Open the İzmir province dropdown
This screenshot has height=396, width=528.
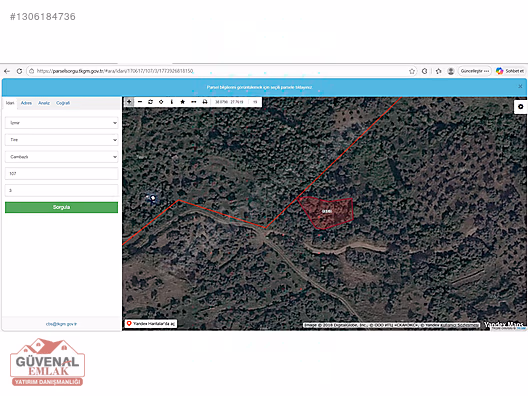click(x=62, y=123)
